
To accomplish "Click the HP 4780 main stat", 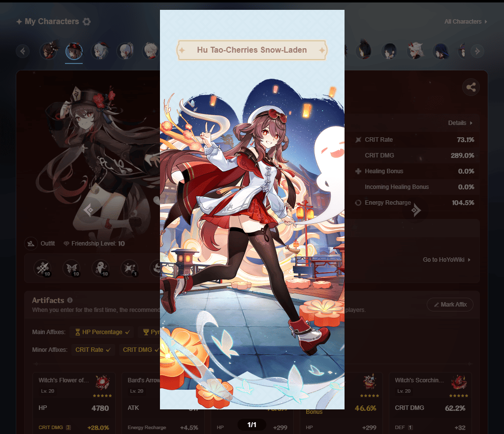I will (x=74, y=408).
